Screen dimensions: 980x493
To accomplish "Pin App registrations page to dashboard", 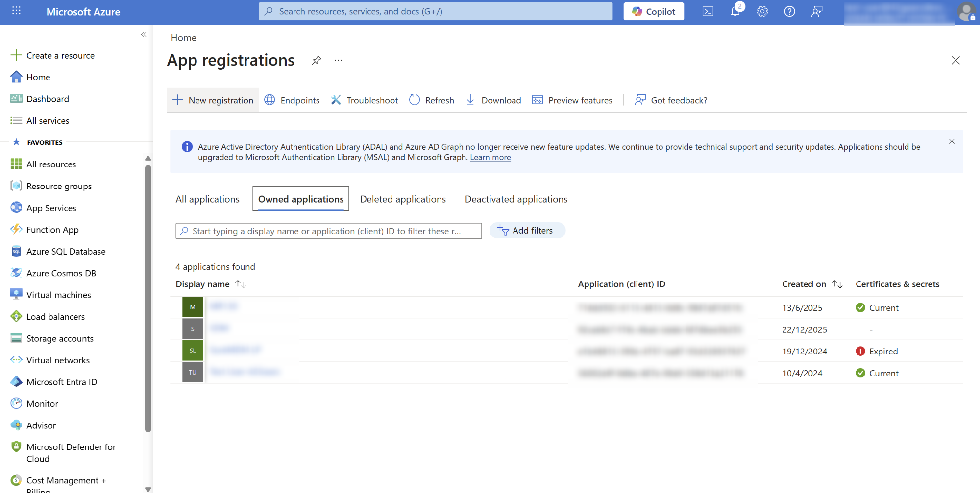I will click(x=317, y=60).
